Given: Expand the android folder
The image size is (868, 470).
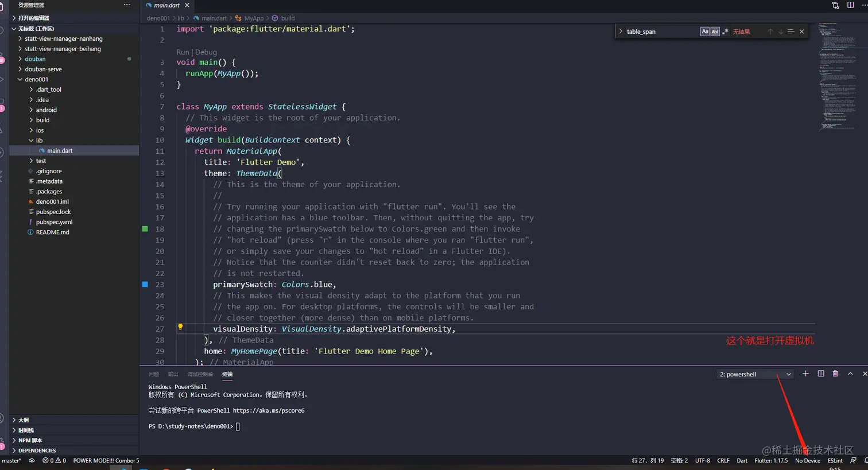Looking at the screenshot, I should tap(74, 110).
